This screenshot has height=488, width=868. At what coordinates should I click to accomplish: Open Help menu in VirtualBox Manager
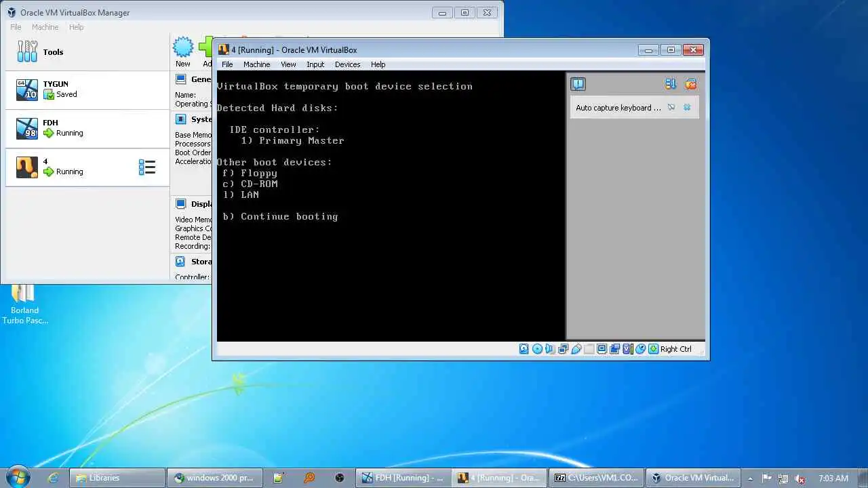[76, 27]
